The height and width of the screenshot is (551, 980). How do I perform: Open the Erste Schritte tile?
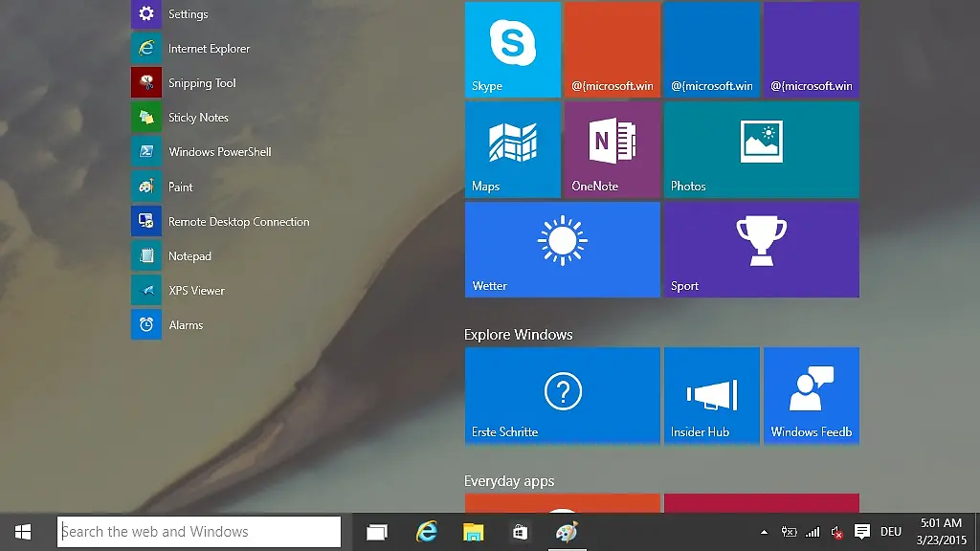562,395
